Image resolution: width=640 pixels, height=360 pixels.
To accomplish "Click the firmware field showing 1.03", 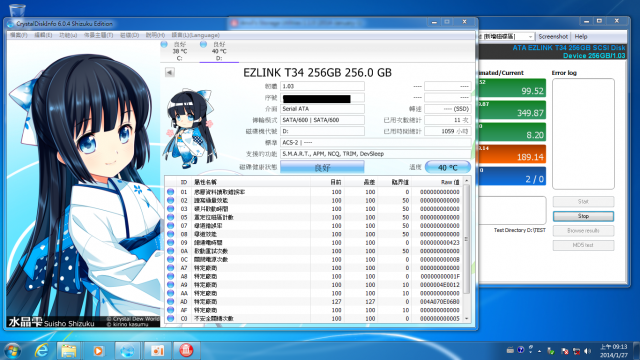I will pyautogui.click(x=322, y=86).
